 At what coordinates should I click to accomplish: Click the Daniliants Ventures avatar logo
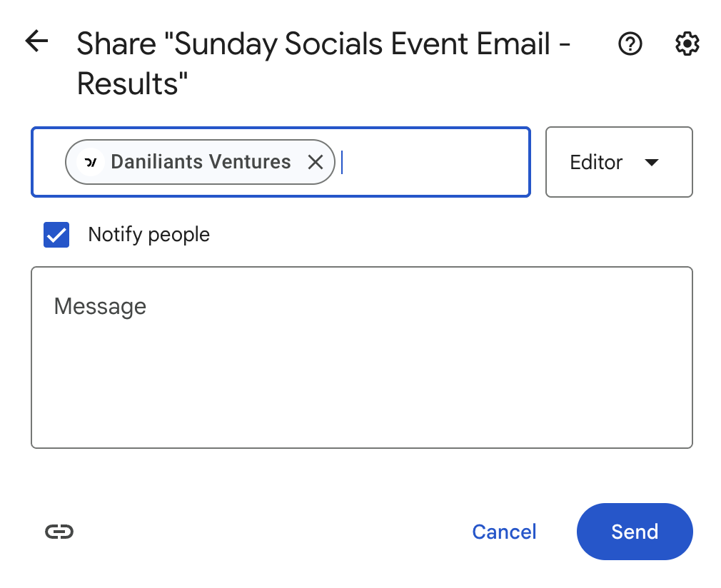coord(91,162)
